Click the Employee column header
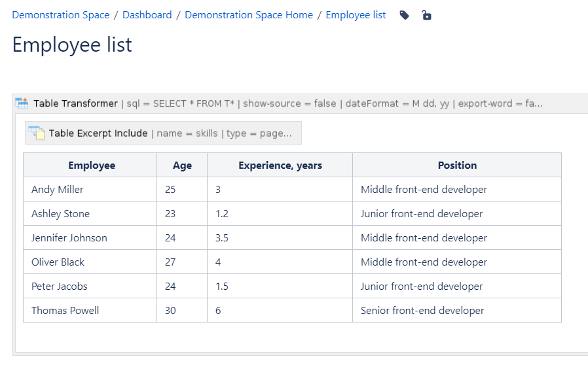The width and height of the screenshot is (588, 384). tap(91, 166)
